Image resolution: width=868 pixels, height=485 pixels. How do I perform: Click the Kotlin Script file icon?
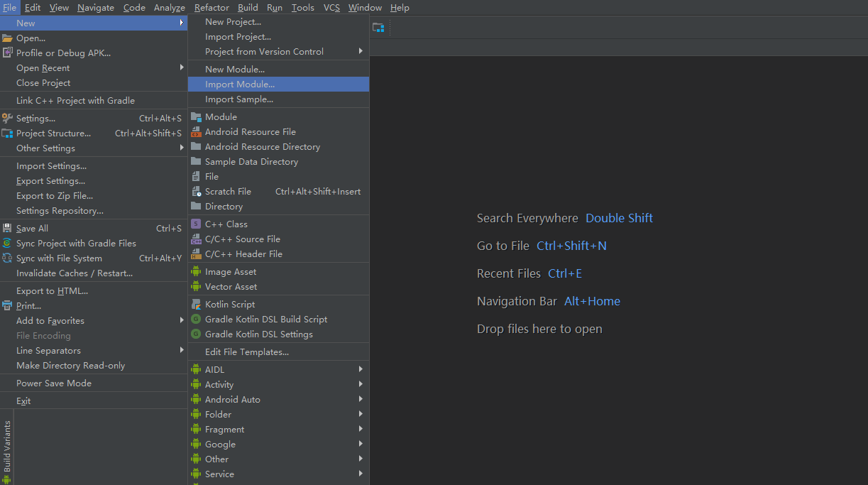point(196,304)
